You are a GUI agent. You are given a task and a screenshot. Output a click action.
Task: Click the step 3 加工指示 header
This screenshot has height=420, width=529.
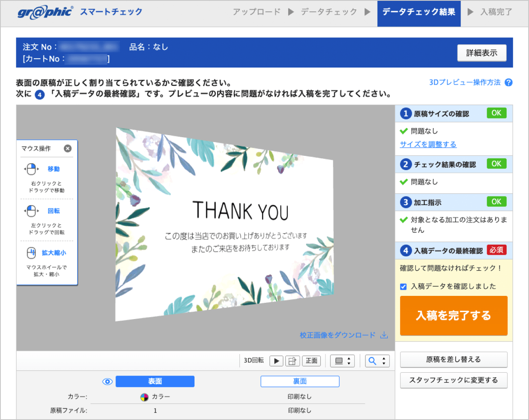click(454, 202)
